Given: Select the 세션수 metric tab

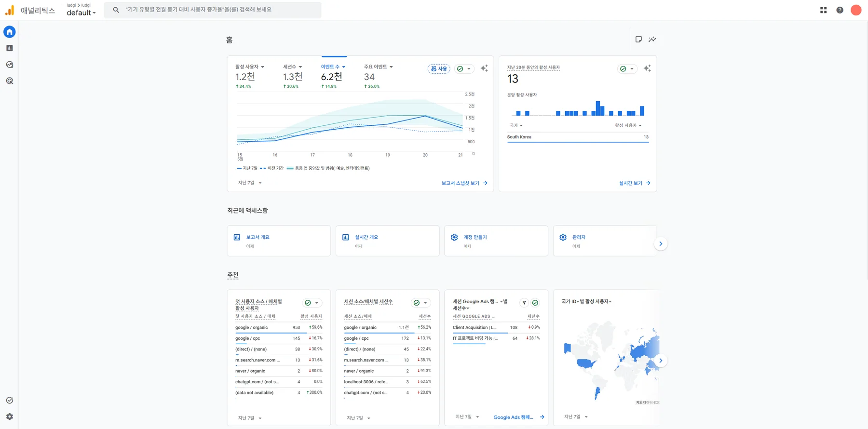Looking at the screenshot, I should (293, 67).
